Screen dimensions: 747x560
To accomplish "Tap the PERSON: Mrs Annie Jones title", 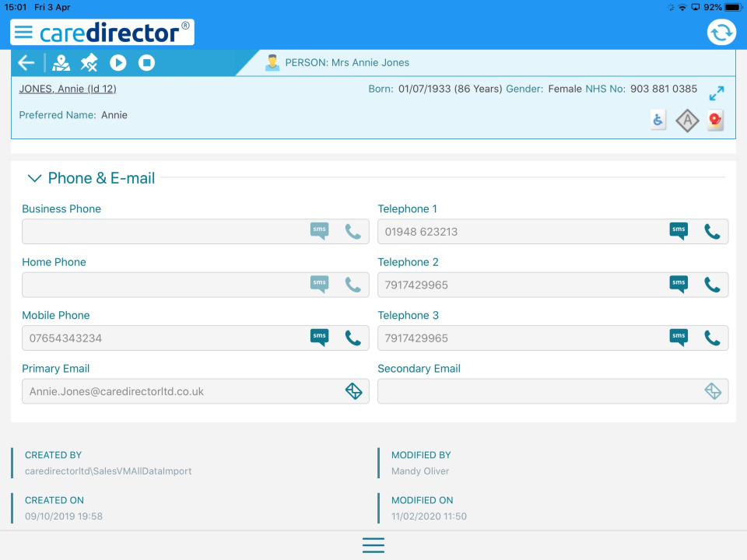I will (347, 63).
